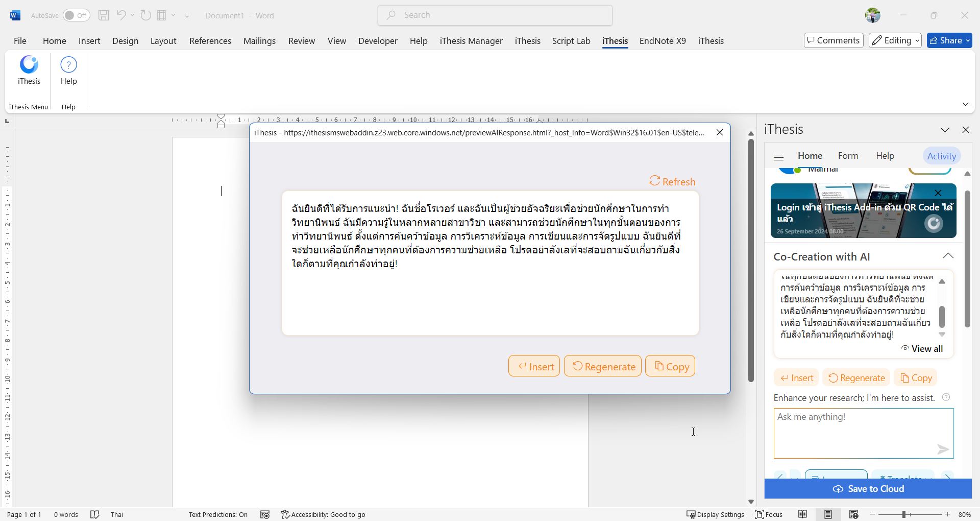Open the hamburger menu in the iThesis pane

778,157
